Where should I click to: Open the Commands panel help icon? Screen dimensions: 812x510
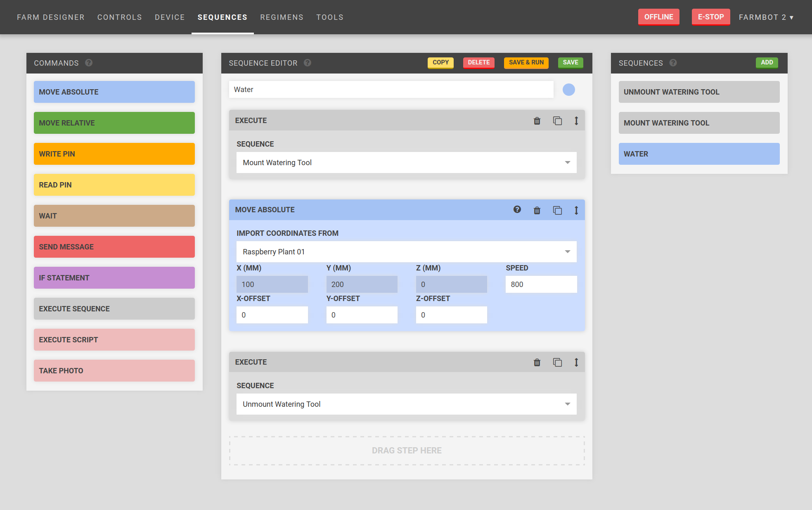point(89,63)
